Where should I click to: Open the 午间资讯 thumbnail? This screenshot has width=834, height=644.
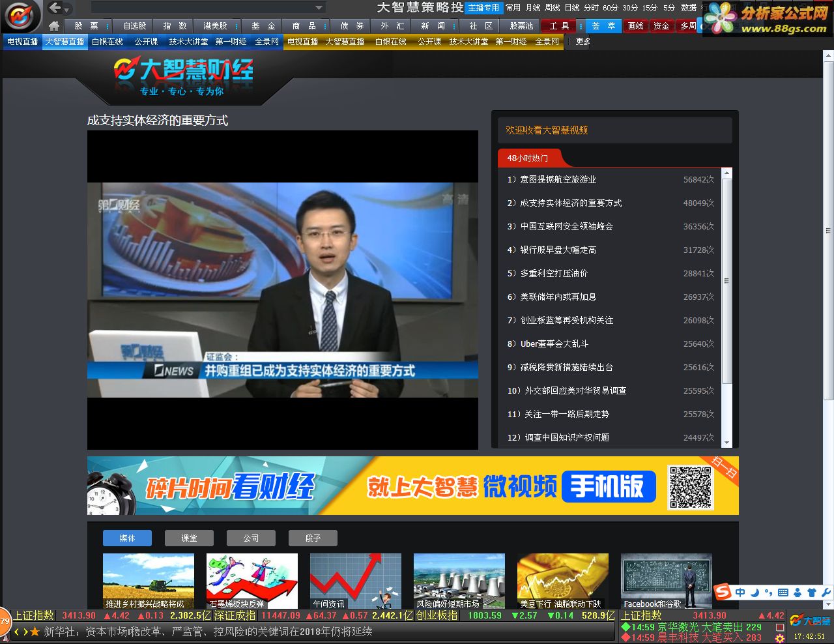tap(356, 581)
